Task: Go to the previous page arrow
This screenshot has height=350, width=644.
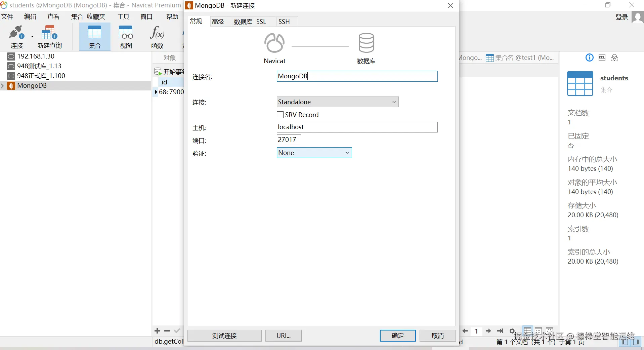Action: pyautogui.click(x=465, y=331)
